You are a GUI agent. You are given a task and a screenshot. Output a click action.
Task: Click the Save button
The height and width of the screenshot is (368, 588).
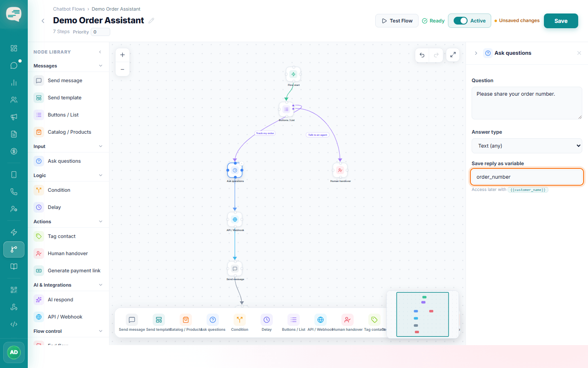point(561,21)
